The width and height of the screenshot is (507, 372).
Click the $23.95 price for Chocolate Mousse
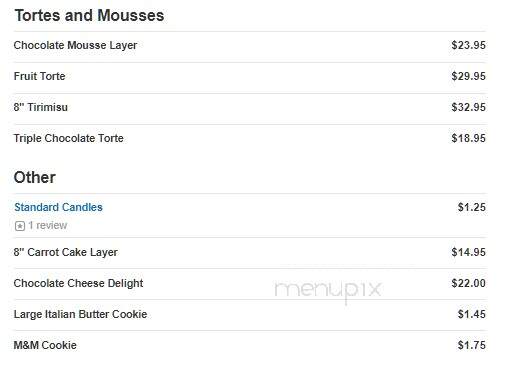point(468,45)
